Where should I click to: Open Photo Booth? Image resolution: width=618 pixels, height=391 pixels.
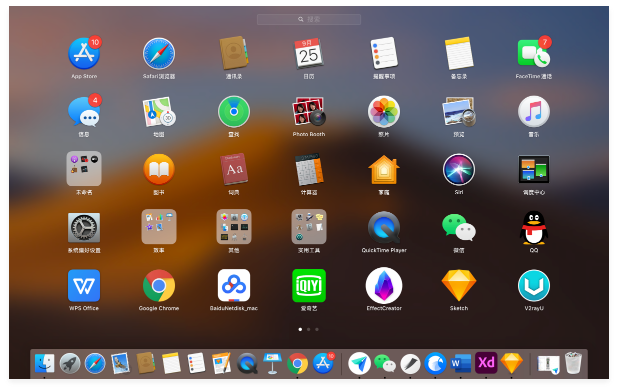click(309, 112)
